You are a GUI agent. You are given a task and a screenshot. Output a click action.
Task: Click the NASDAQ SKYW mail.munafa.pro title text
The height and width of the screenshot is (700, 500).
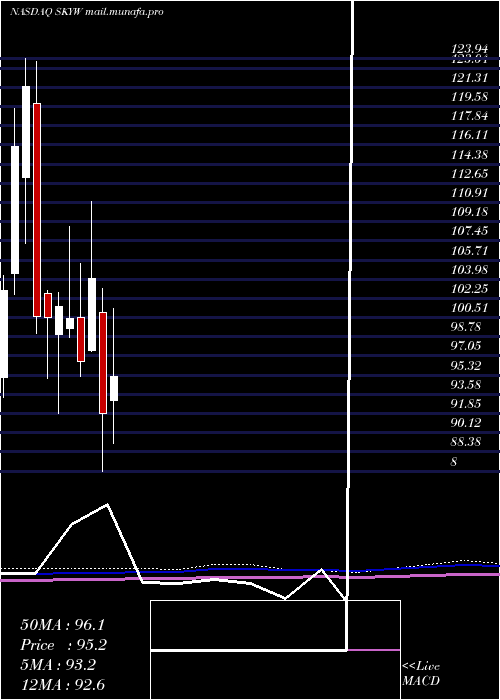coord(87,12)
